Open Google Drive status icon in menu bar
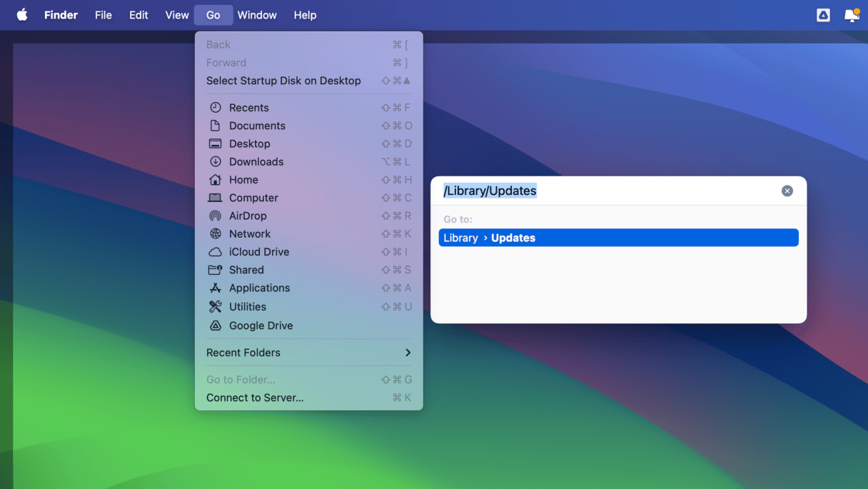Viewport: 868px width, 489px height. pos(823,15)
